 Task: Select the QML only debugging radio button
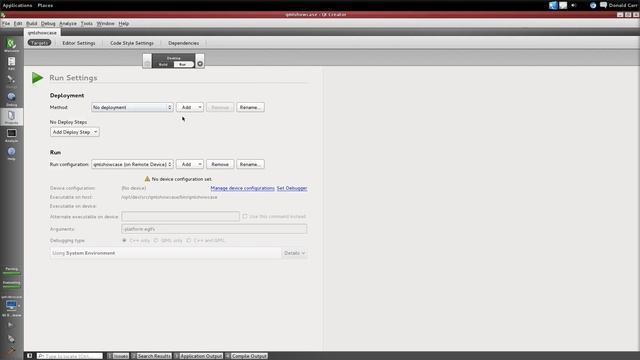(156, 240)
